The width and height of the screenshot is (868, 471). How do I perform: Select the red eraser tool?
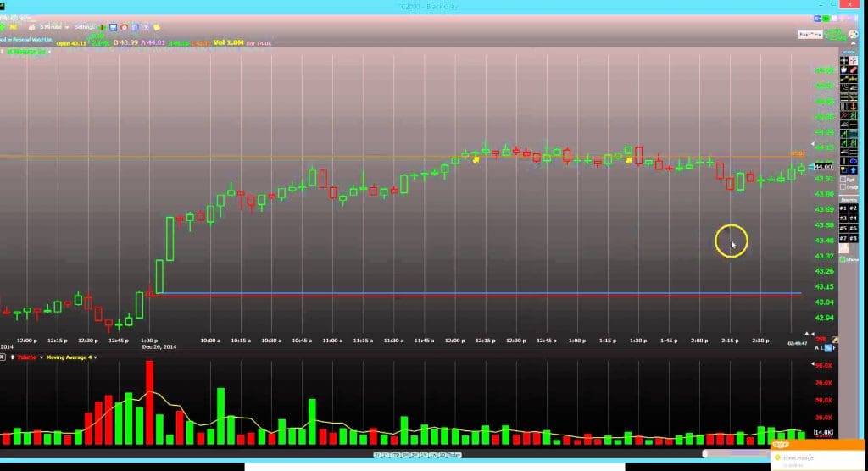tap(854, 69)
